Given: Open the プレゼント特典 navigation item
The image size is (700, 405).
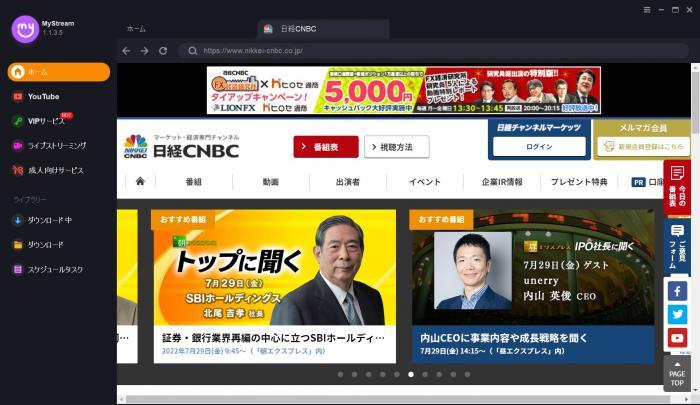Looking at the screenshot, I should (x=579, y=182).
